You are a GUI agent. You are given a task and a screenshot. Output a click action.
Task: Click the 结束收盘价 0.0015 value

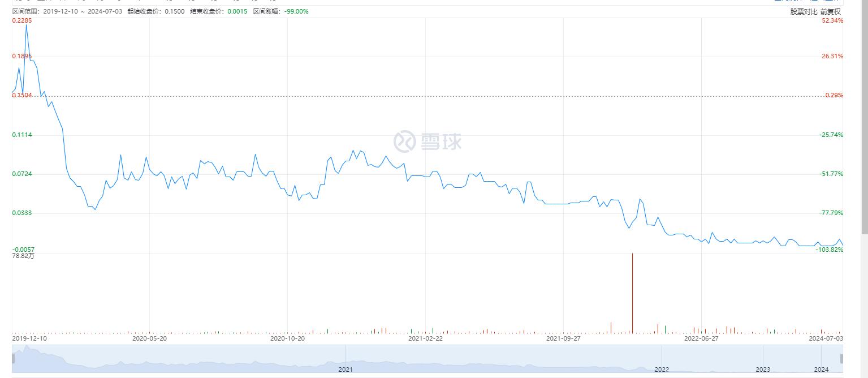pyautogui.click(x=237, y=11)
